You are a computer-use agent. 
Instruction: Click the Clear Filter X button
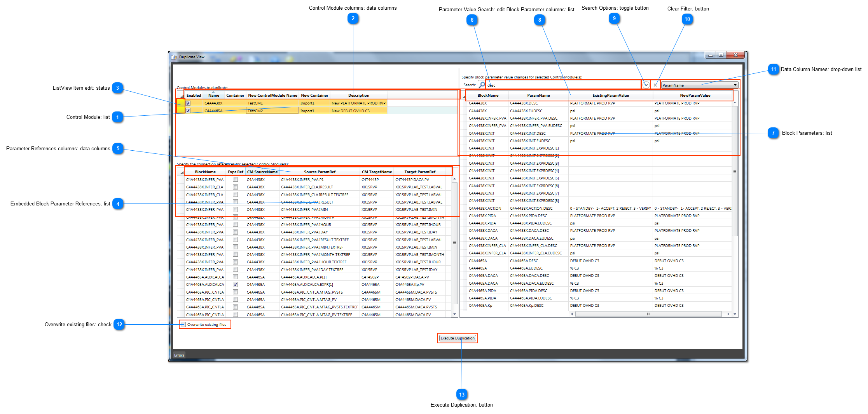(x=655, y=85)
